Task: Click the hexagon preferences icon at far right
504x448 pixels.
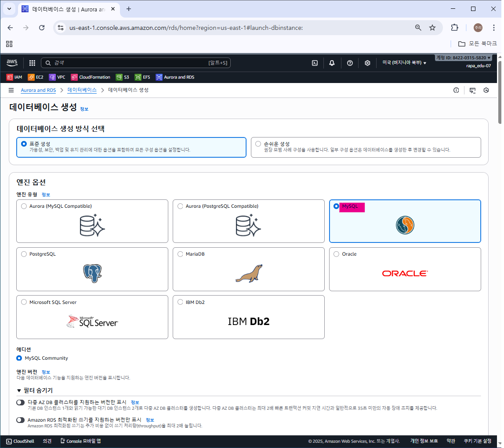Action: (x=486, y=90)
